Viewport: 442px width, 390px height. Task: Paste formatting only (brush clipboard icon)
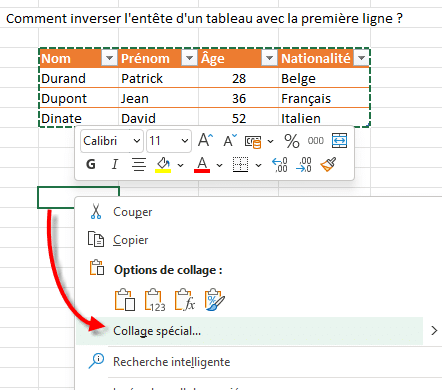click(x=215, y=300)
